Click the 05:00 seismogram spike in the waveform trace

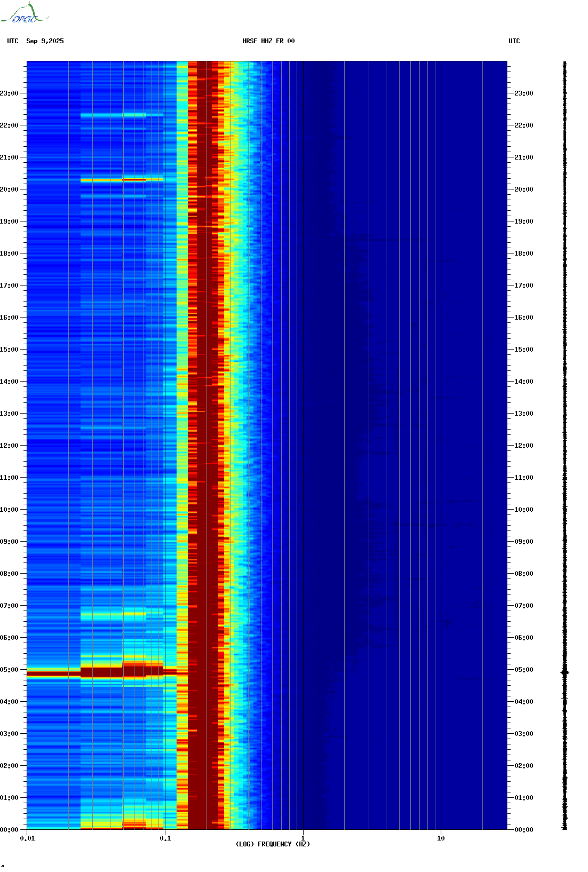coord(565,672)
